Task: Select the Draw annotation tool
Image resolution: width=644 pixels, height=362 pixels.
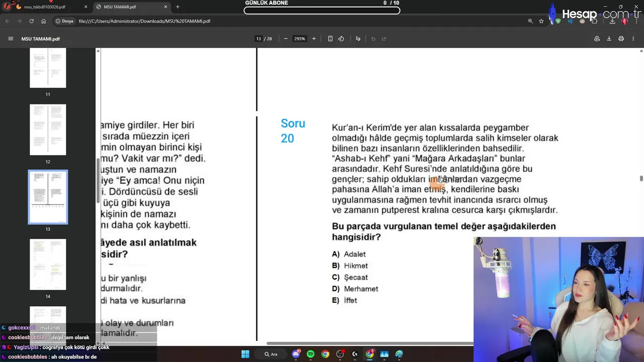Action: pos(358,39)
